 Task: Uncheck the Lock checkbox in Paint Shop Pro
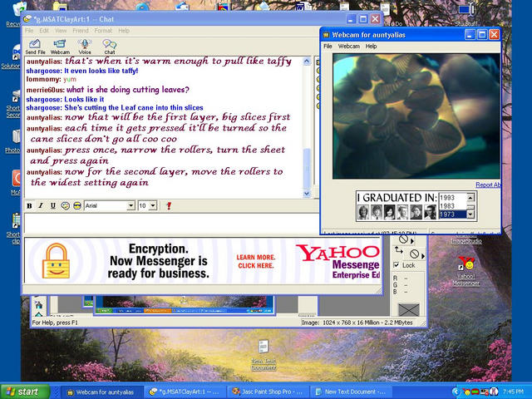click(x=396, y=265)
